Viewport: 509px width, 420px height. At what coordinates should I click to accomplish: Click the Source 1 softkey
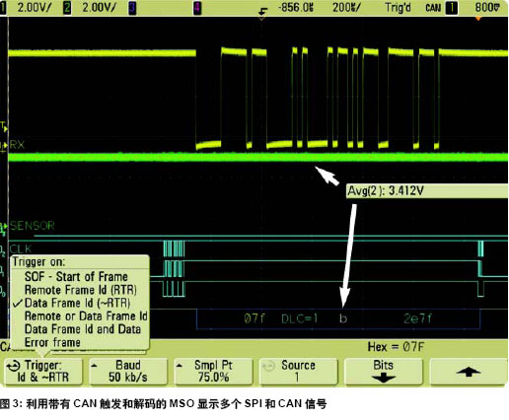[298, 372]
